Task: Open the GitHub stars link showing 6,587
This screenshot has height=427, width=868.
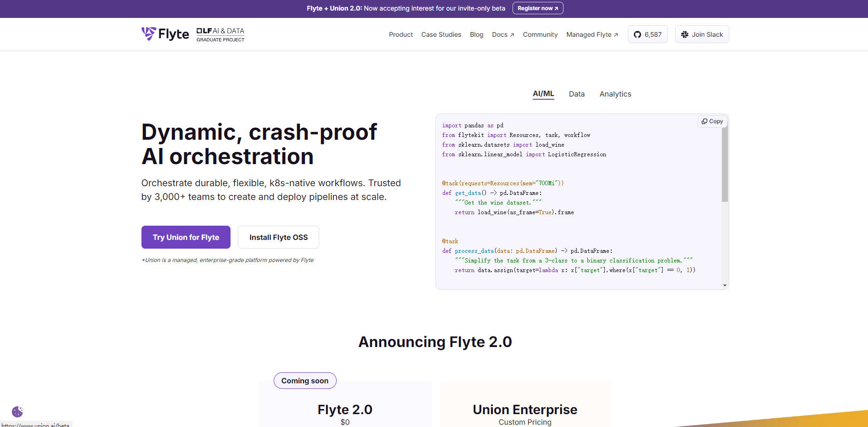Action: click(x=647, y=34)
